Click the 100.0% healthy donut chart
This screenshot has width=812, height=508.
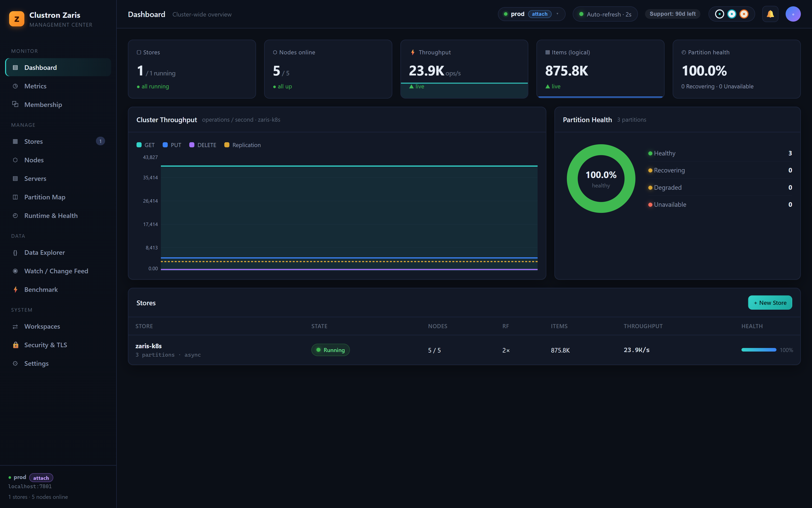pos(601,178)
